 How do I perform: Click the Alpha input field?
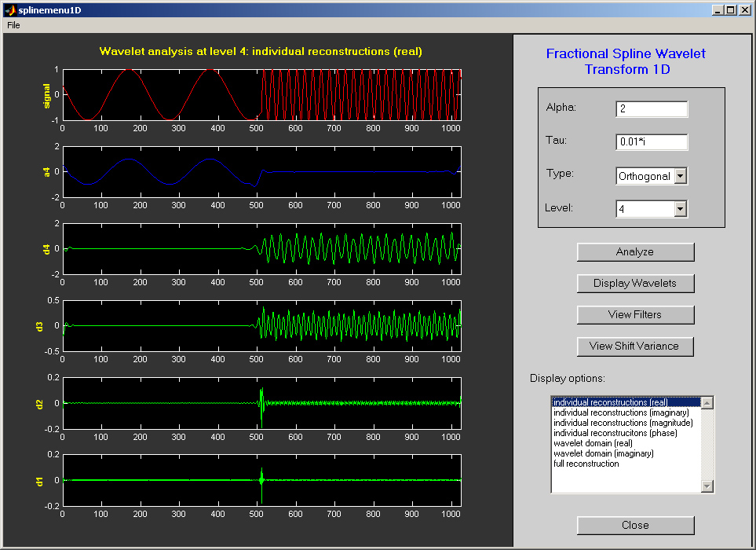click(652, 109)
